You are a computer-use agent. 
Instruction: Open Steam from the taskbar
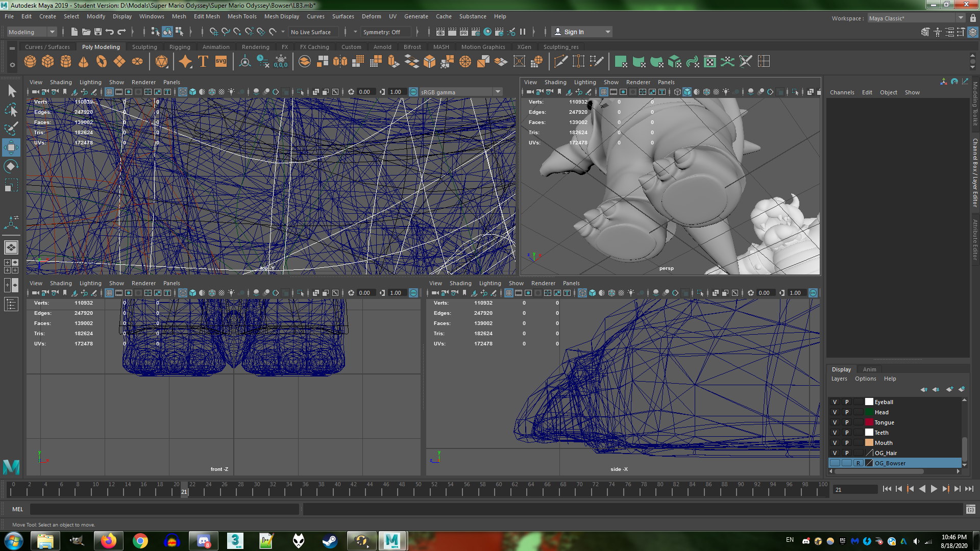[x=330, y=541]
